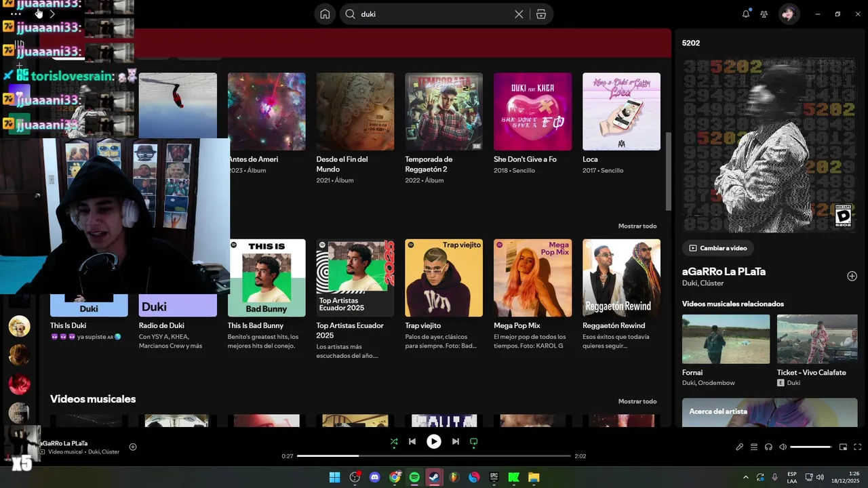
Task: Click 'This Is Duki' playlist title
Action: pos(68,326)
